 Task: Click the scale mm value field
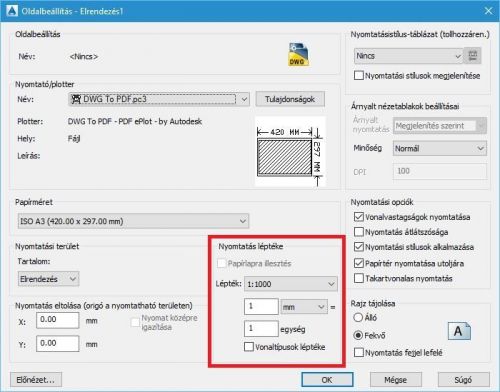(261, 307)
